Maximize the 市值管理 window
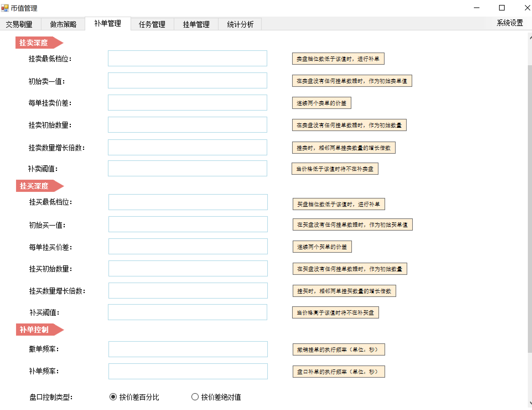Screen dimensions: 532x410 coord(502,8)
